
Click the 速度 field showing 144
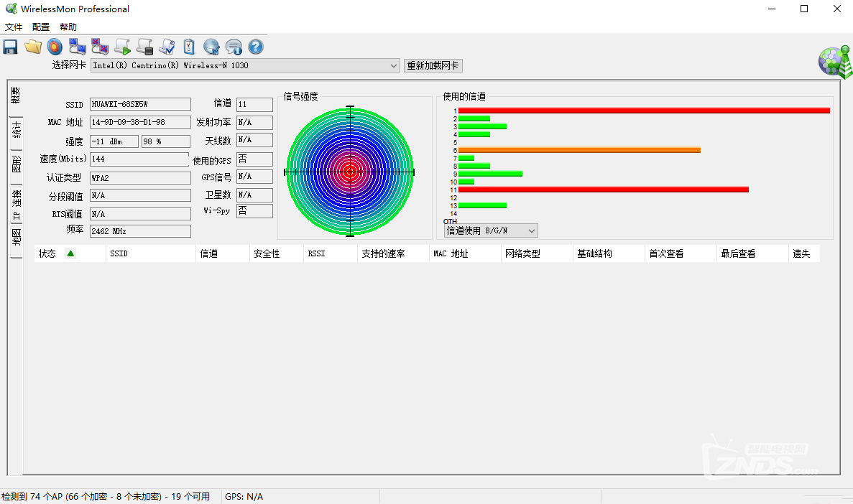[139, 159]
